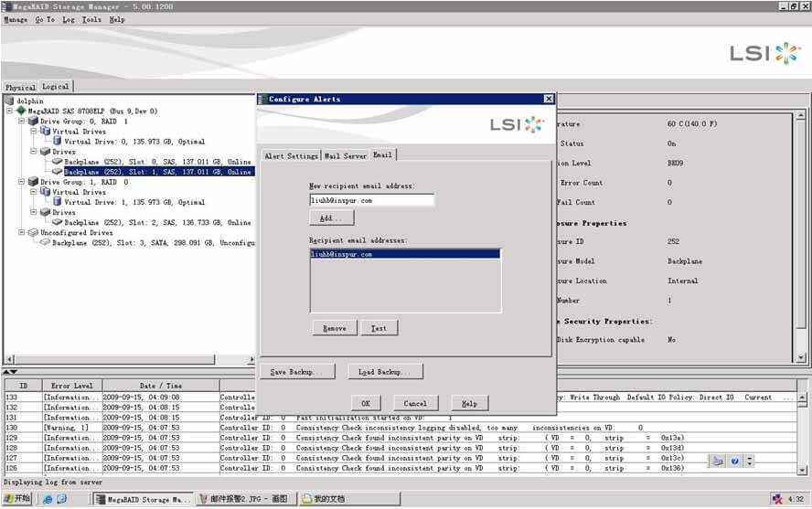Click the Test button below recipient list

[x=379, y=328]
